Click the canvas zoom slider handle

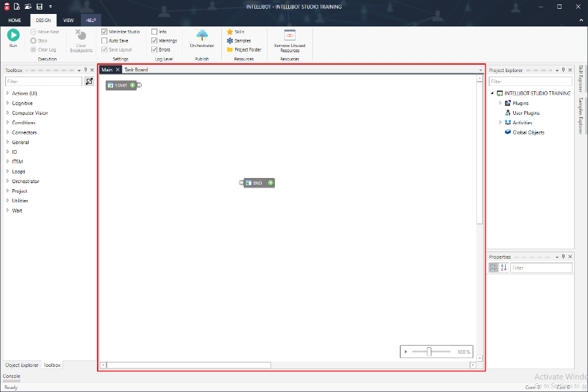pyautogui.click(x=429, y=352)
